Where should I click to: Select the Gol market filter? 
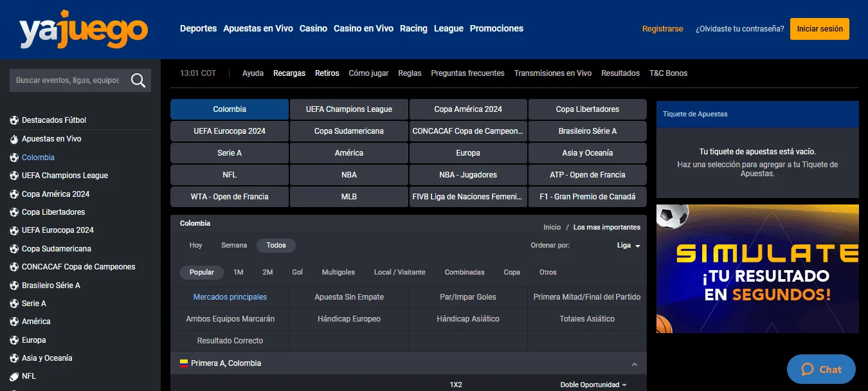[297, 272]
